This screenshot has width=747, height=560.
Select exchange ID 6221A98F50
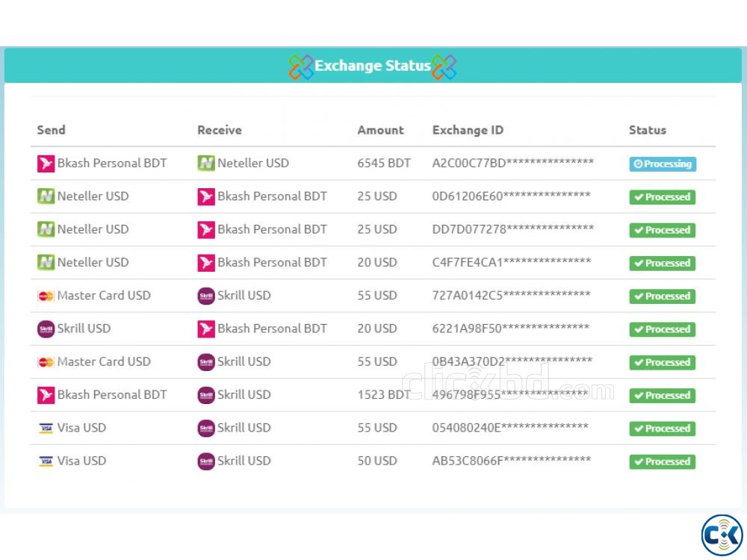coord(511,328)
